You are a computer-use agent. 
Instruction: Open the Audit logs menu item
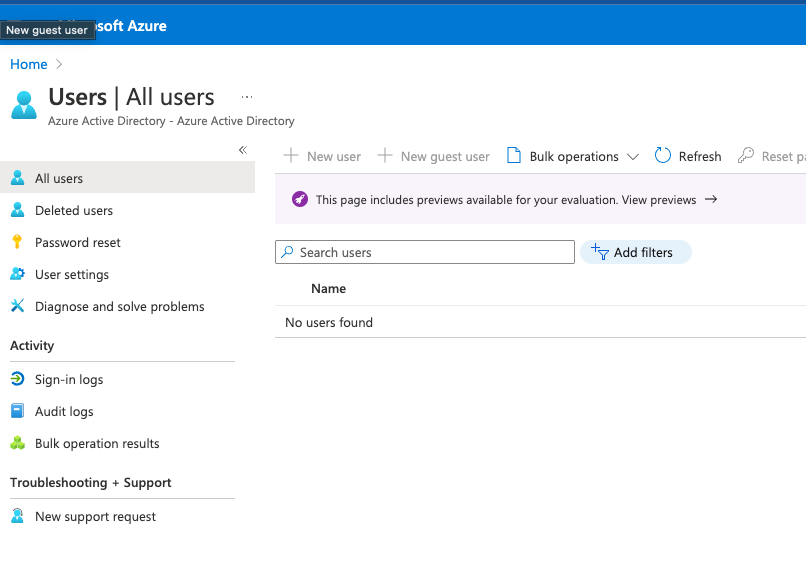pos(64,411)
